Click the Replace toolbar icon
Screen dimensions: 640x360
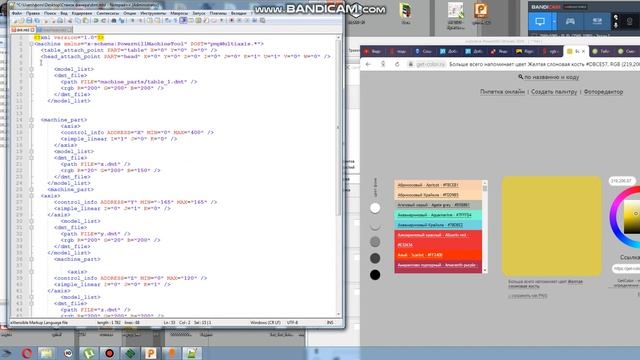click(x=122, y=20)
